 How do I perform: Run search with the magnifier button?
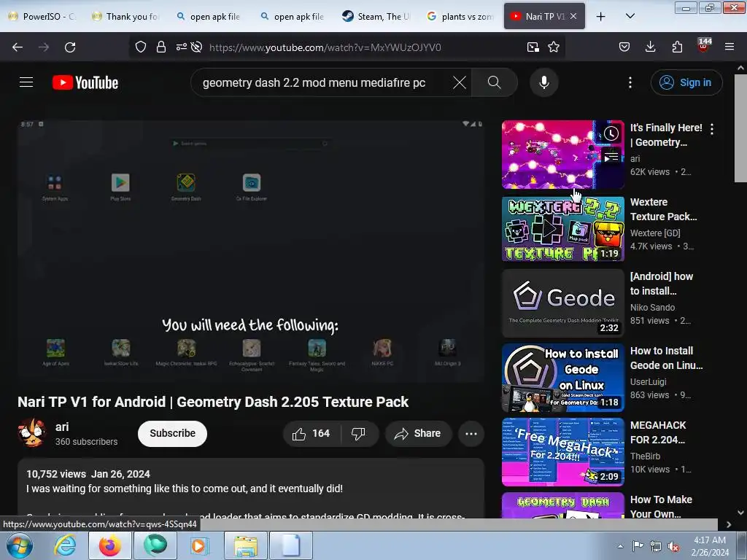495,82
